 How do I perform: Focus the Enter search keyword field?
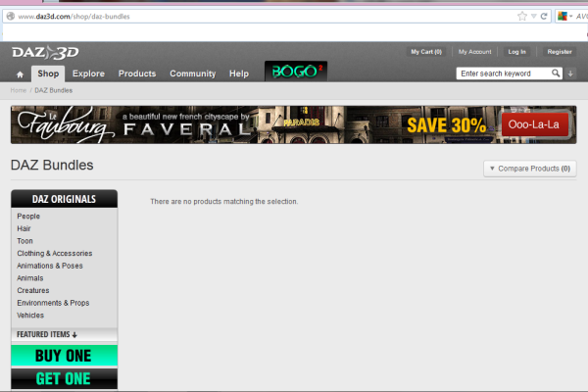coord(503,73)
